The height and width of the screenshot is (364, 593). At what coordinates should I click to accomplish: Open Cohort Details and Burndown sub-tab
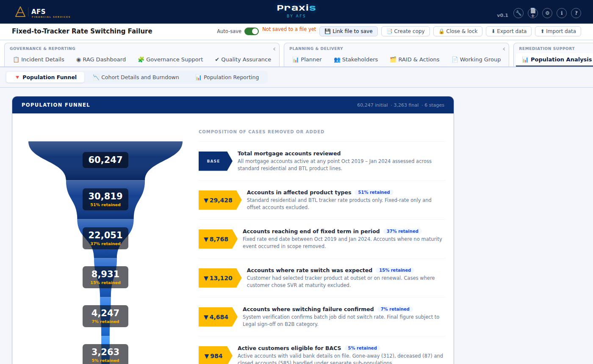coord(136,77)
